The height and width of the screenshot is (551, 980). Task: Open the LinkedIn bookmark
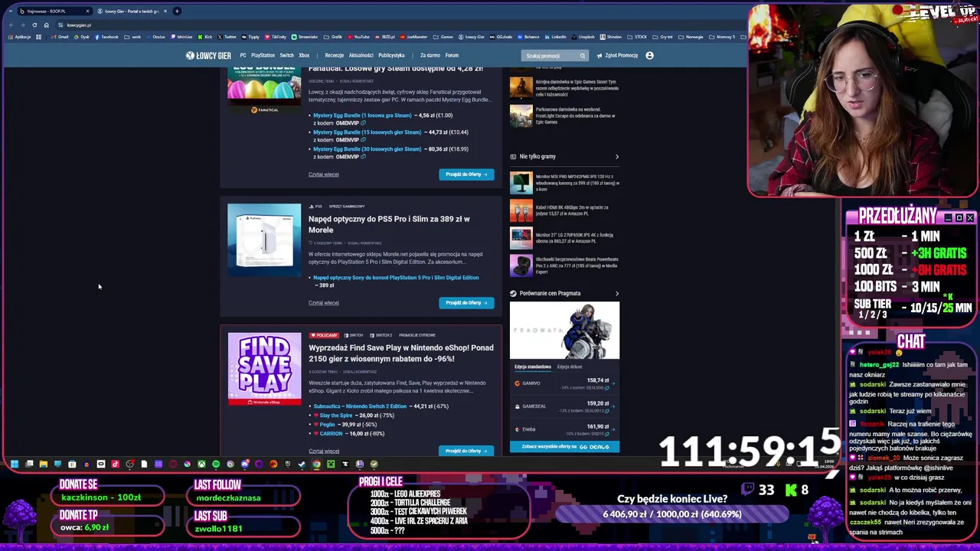555,37
